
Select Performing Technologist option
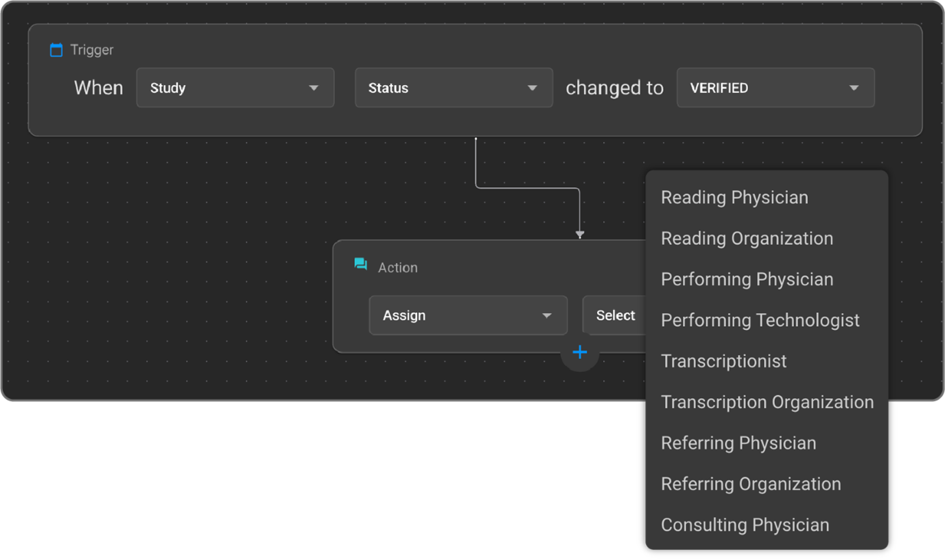pos(760,320)
